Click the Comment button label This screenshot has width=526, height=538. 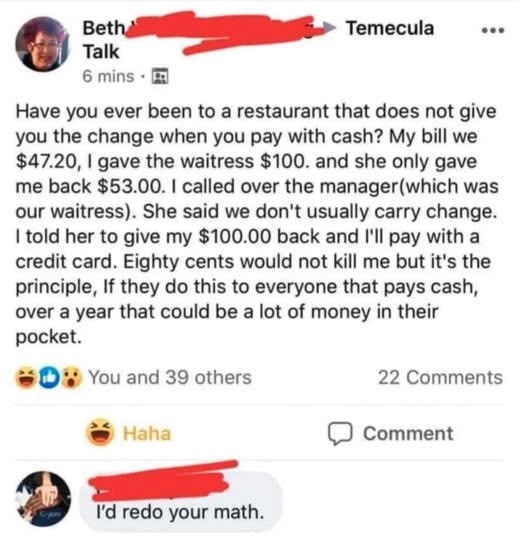(x=408, y=433)
